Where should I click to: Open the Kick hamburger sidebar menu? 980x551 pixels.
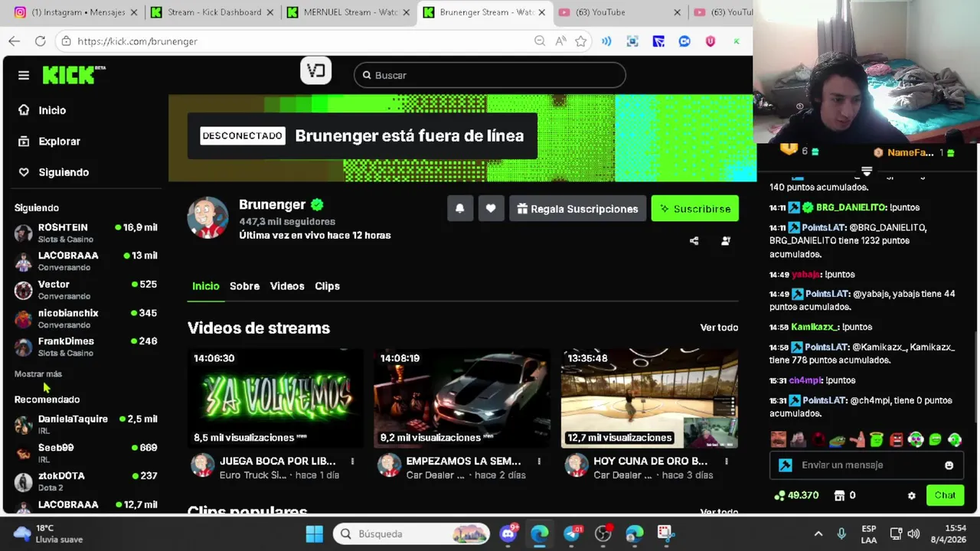point(24,75)
